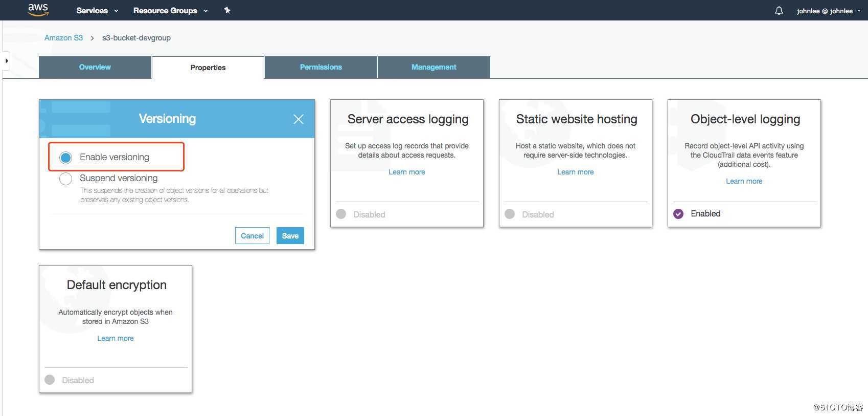Click Cancel in the Versioning panel

pos(252,236)
